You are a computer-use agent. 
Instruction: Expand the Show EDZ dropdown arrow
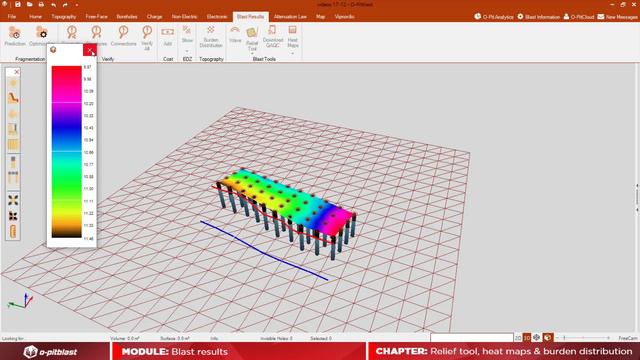point(187,51)
